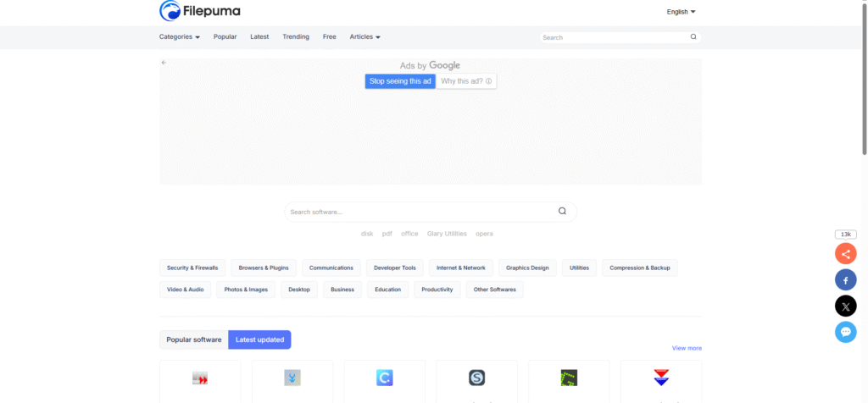Share the page via the X icon
Image resolution: width=868 pixels, height=403 pixels.
coord(845,306)
